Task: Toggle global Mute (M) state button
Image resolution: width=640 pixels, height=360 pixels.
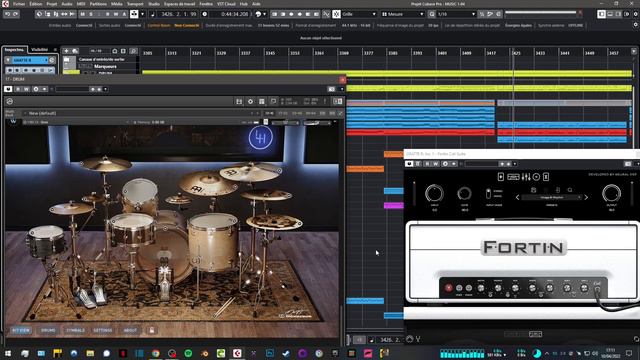Action: (x=83, y=14)
